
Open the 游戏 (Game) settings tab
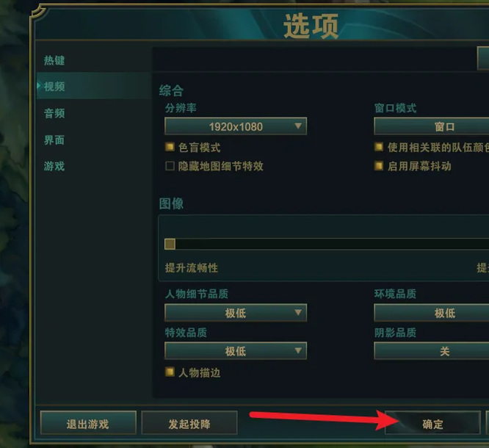(x=54, y=166)
